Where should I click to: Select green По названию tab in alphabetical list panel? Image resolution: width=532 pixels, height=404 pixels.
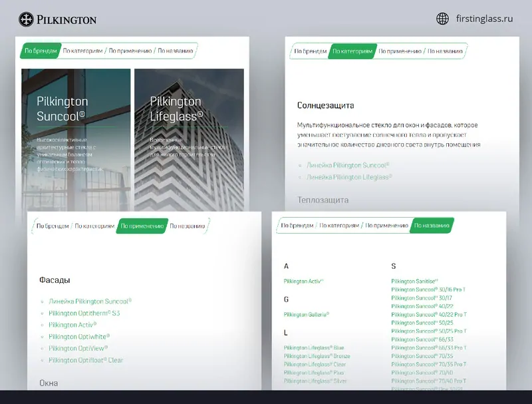click(x=432, y=226)
